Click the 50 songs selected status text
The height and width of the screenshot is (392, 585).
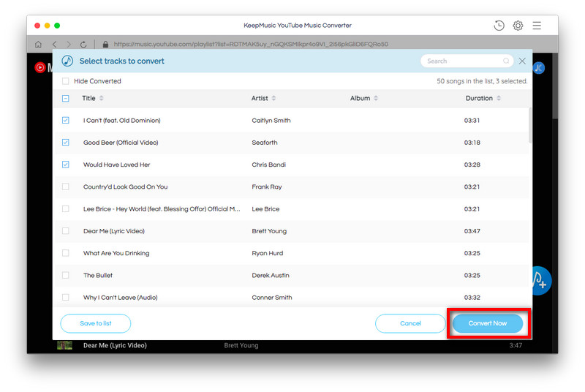(482, 81)
